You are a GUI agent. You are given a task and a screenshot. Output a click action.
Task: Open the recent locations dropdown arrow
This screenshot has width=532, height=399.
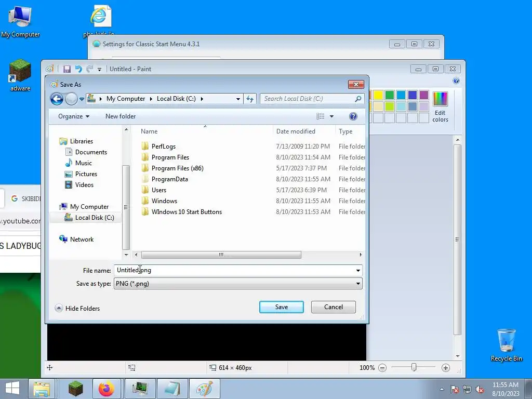click(82, 99)
